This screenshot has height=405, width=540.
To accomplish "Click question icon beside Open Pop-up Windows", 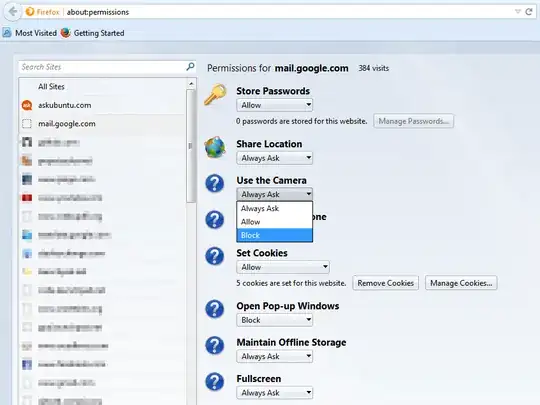I will [x=215, y=309].
